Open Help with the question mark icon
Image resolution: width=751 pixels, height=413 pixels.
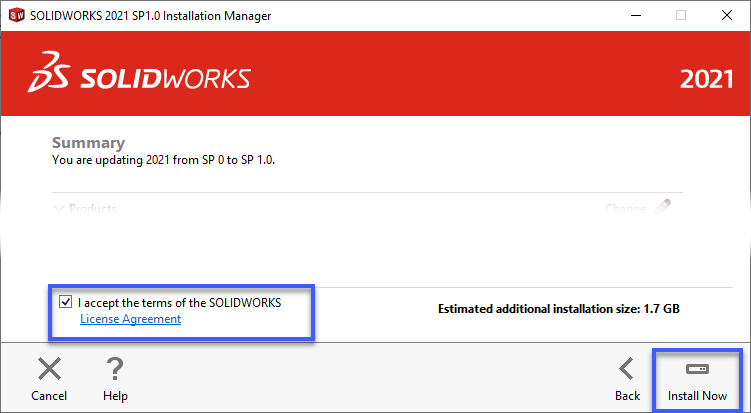pos(115,369)
